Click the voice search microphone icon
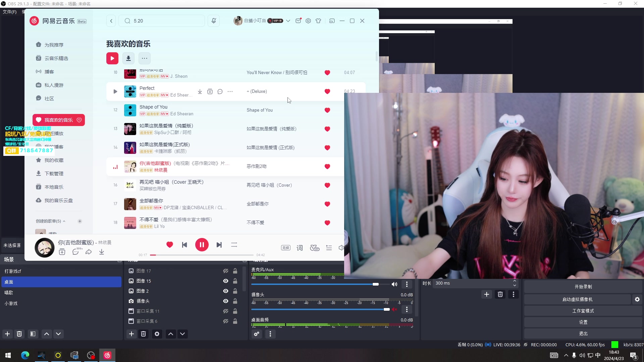Image resolution: width=644 pixels, height=362 pixels. 214,21
